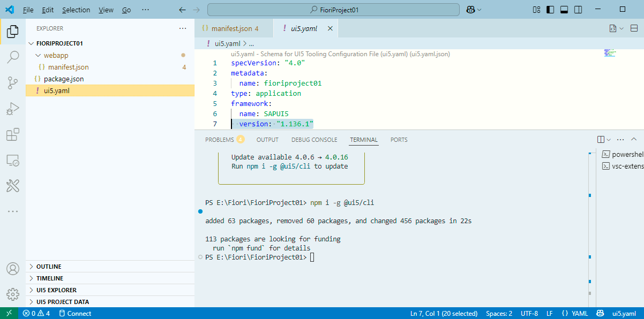Expand the OUTLINE section
This screenshot has width=644, height=319.
[110, 267]
